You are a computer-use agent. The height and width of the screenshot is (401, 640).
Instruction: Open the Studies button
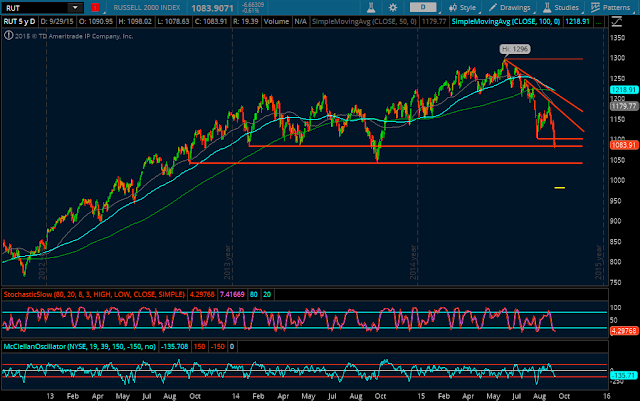tap(561, 7)
